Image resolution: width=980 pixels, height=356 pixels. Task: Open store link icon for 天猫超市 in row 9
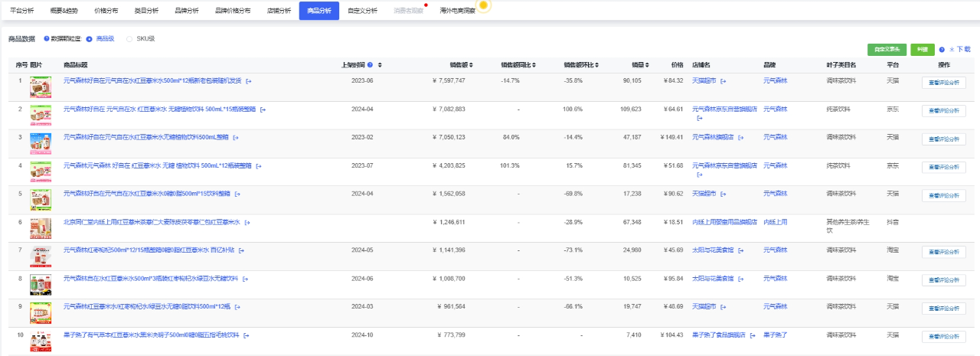[x=723, y=306]
